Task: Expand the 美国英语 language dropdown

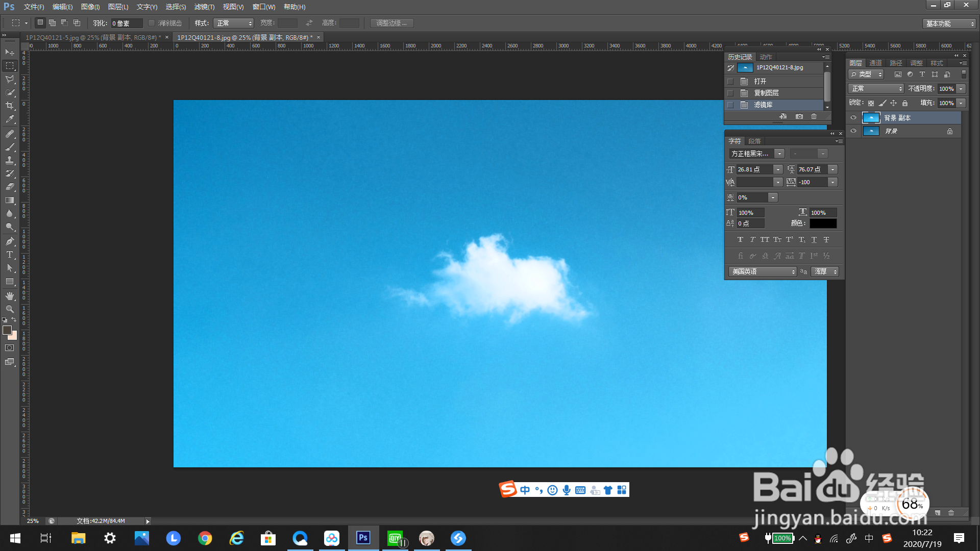Action: click(763, 272)
